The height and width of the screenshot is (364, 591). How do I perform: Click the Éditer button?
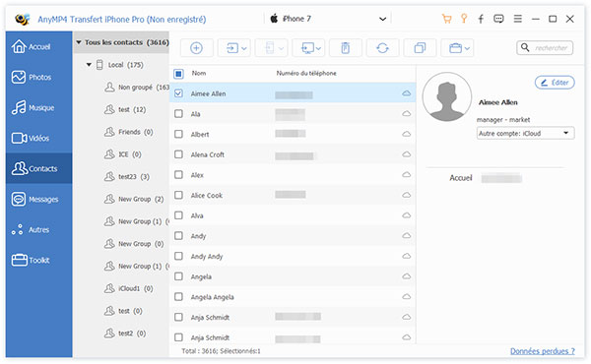point(555,83)
